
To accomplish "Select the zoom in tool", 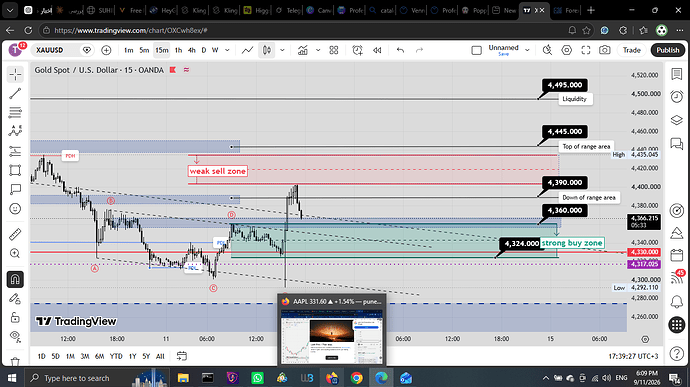I will point(15,253).
